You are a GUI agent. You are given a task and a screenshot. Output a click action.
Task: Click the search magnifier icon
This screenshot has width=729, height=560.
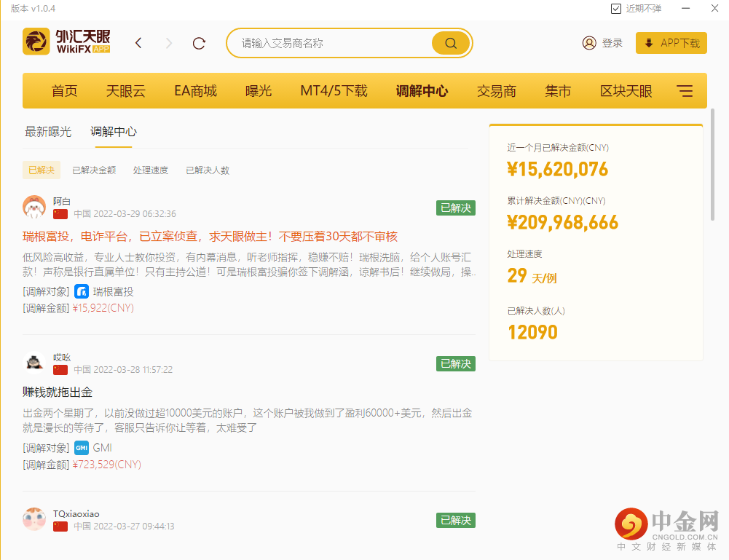pos(449,42)
